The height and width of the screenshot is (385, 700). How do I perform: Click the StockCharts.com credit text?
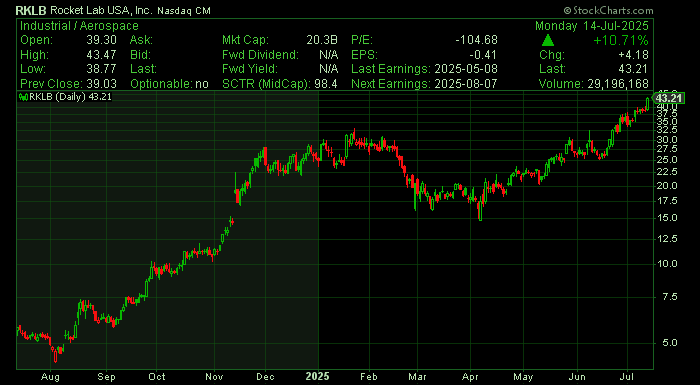point(608,10)
